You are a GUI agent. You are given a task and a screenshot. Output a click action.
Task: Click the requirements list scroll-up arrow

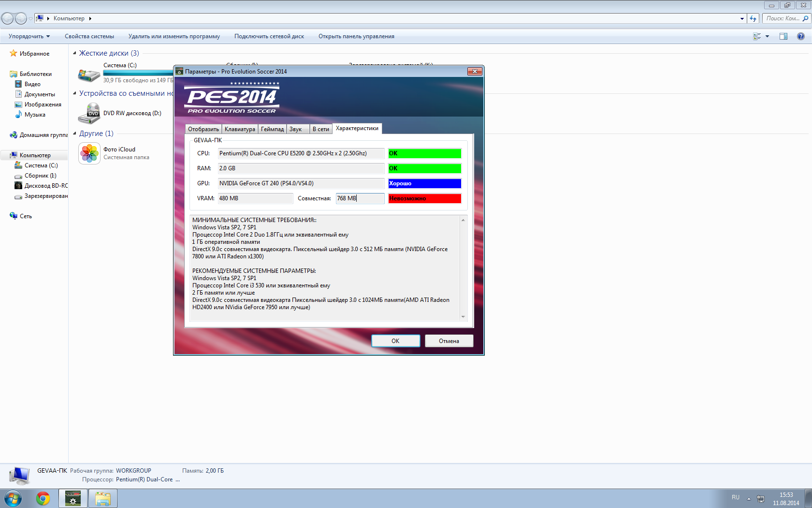463,220
